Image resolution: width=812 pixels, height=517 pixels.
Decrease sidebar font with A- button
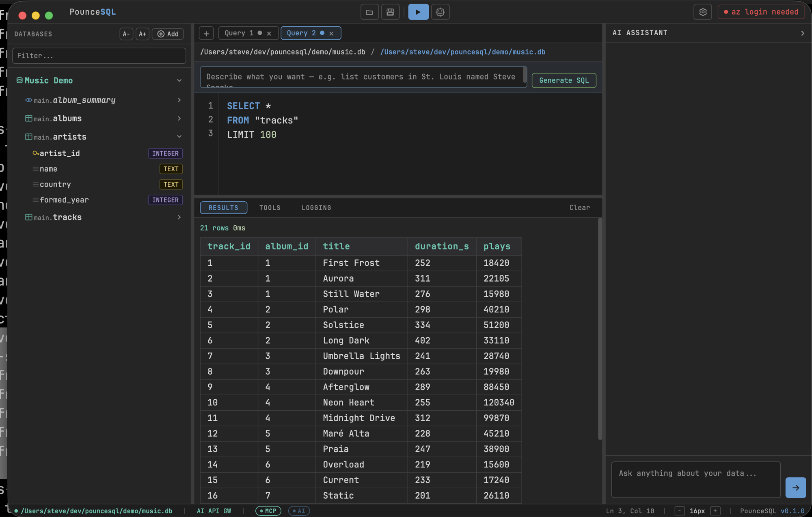tap(126, 34)
